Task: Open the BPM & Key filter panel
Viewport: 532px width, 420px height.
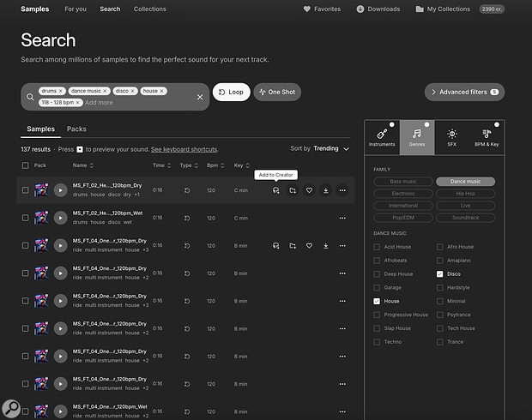Action: coord(486,137)
